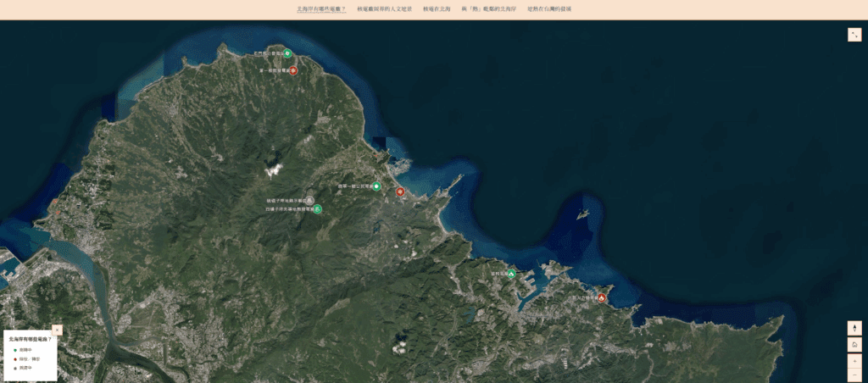Viewport: 868px width, 383px height.
Task: Reset map orientation with compass button
Action: tap(854, 328)
